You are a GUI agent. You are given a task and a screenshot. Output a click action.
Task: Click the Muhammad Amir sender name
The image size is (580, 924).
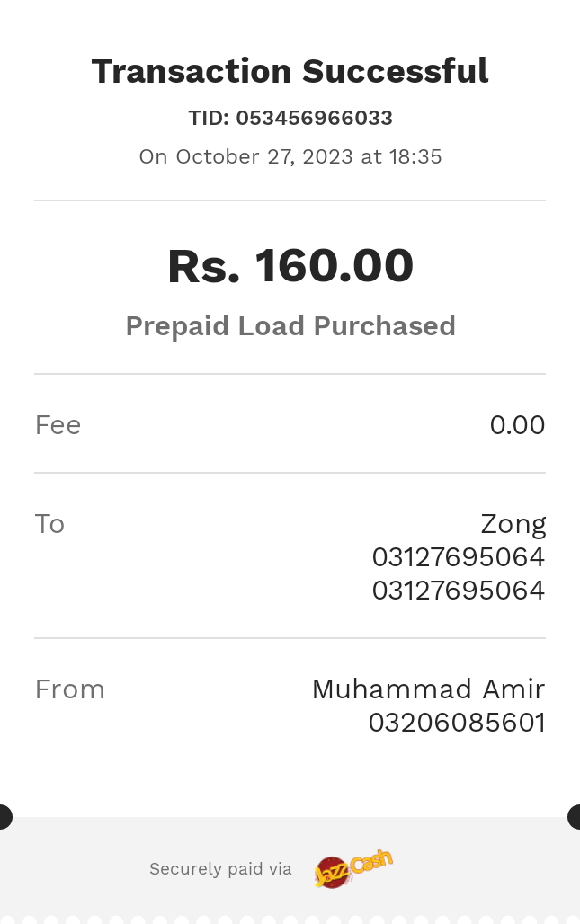point(428,689)
